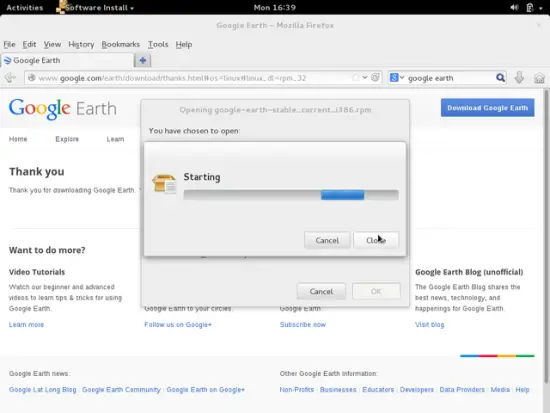Expand the search engine selector dropdown
550x413 pixels.
tap(397, 78)
